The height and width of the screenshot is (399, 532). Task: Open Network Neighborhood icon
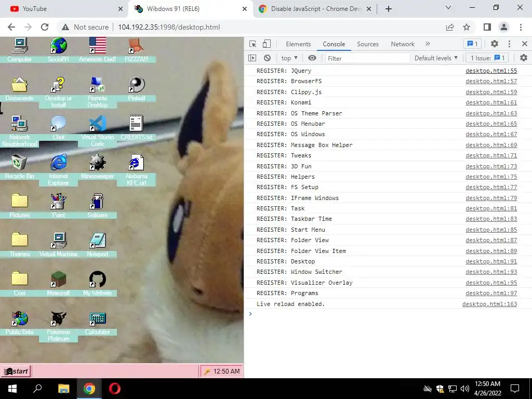(x=20, y=124)
